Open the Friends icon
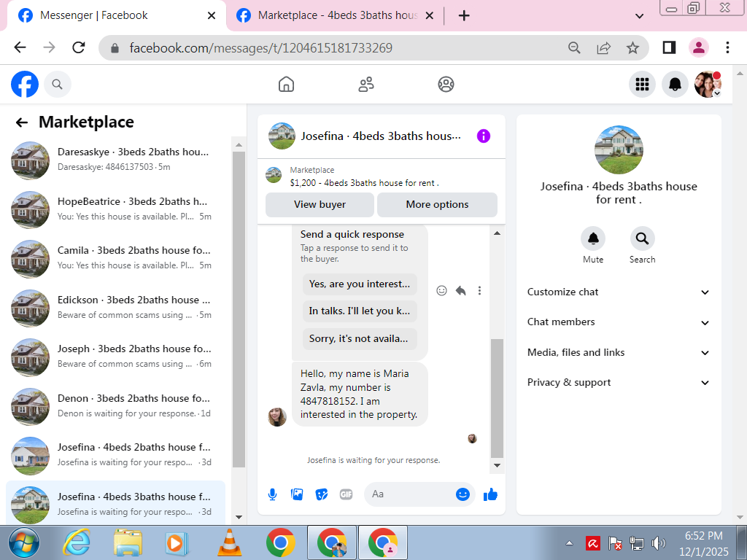 pos(366,85)
